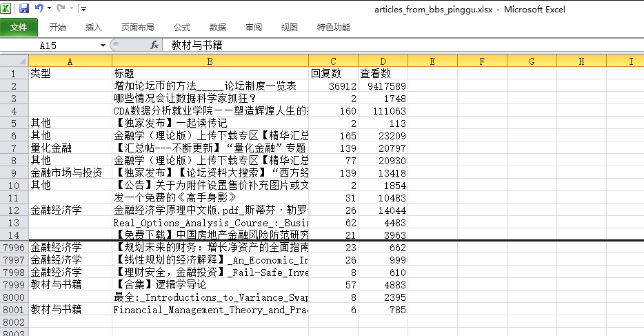
Task: Select column D header
Action: click(383, 61)
